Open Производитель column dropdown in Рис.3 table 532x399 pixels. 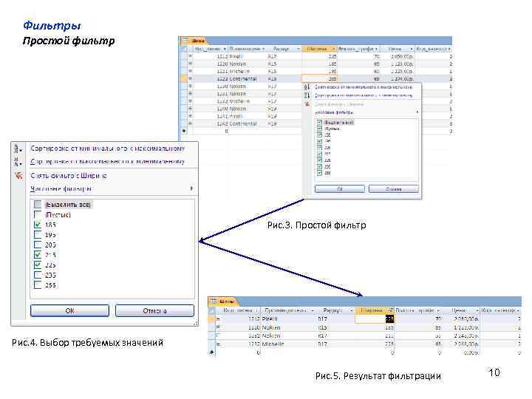click(x=263, y=50)
